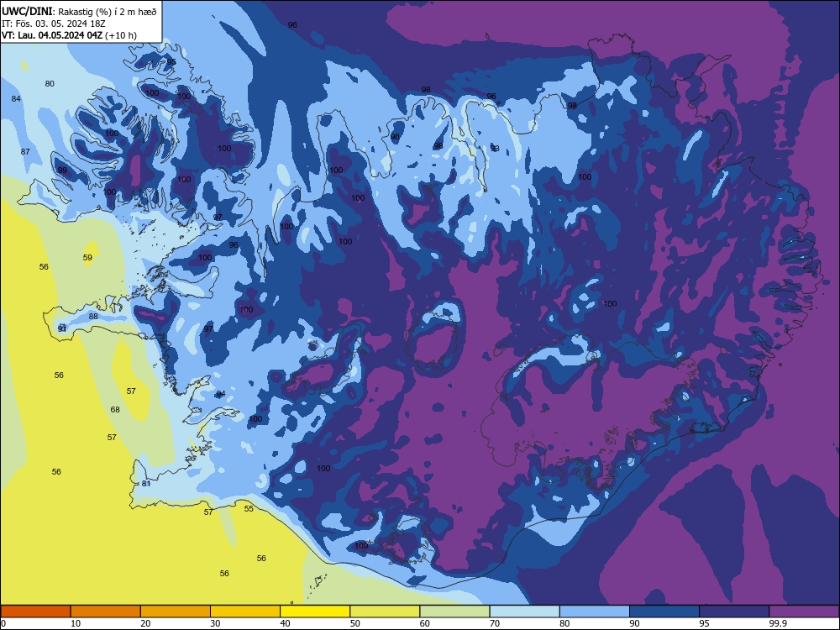Viewport: 840px width, 630px height.
Task: Click the pale blue 70–80 legend swatch
Action: [x=524, y=612]
